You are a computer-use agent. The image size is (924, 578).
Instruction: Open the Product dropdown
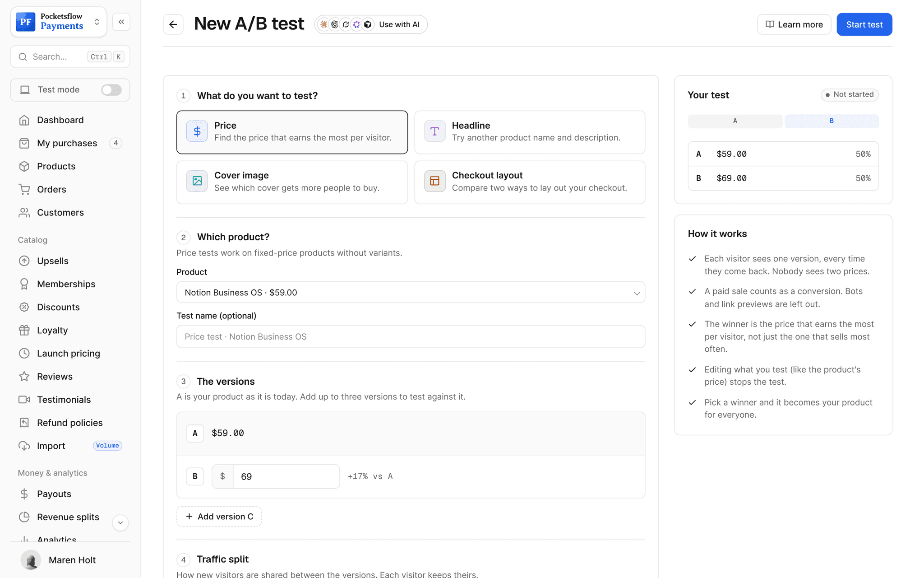pos(411,293)
